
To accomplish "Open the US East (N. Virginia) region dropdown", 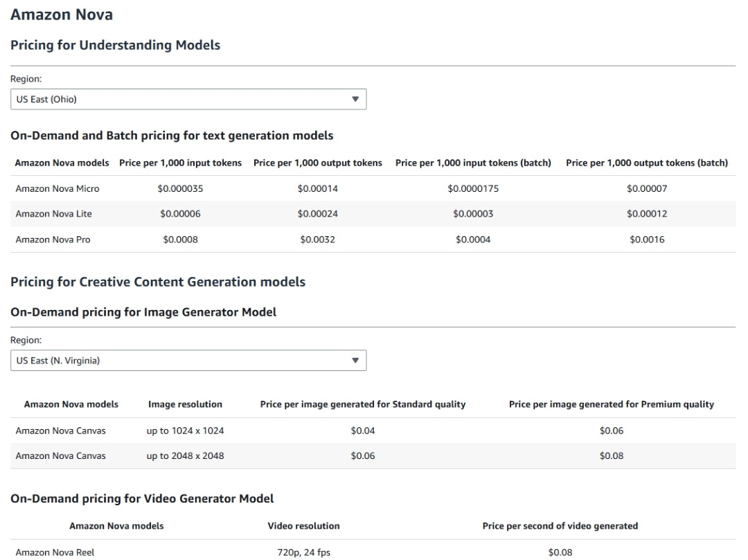I will pyautogui.click(x=188, y=361).
